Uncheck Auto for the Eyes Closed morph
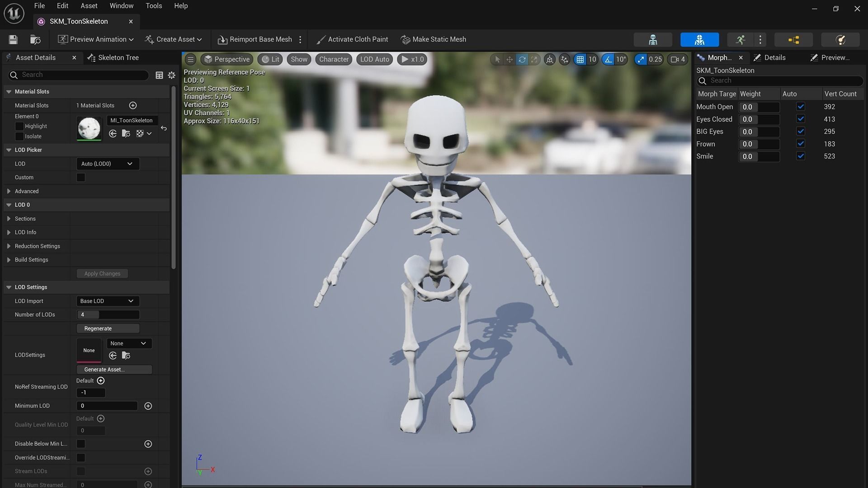This screenshot has height=488, width=868. coord(801,119)
